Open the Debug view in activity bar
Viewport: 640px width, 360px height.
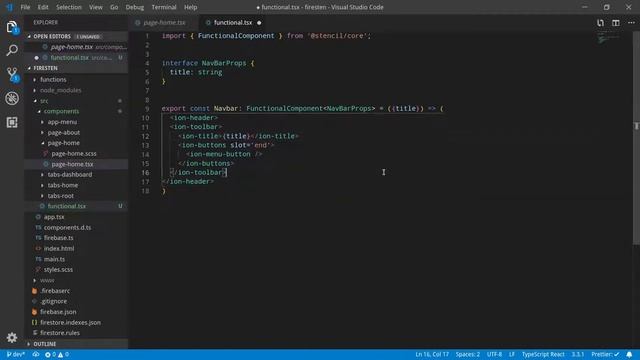(x=12, y=98)
